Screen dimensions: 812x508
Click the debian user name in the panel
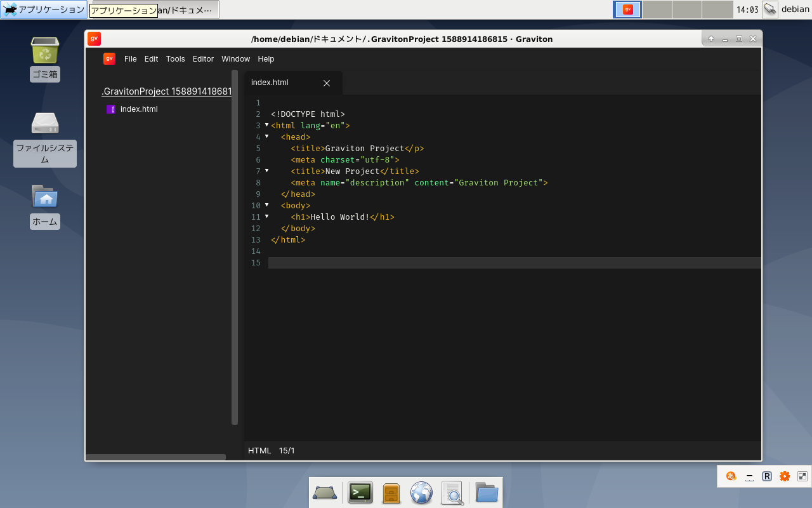(x=795, y=10)
